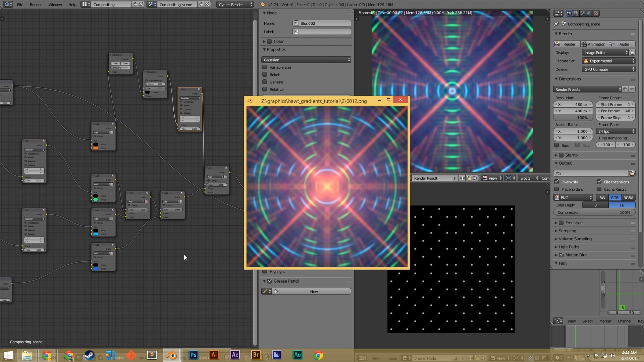Click the Blur.002 node name field
644x362 pixels.
[322, 23]
